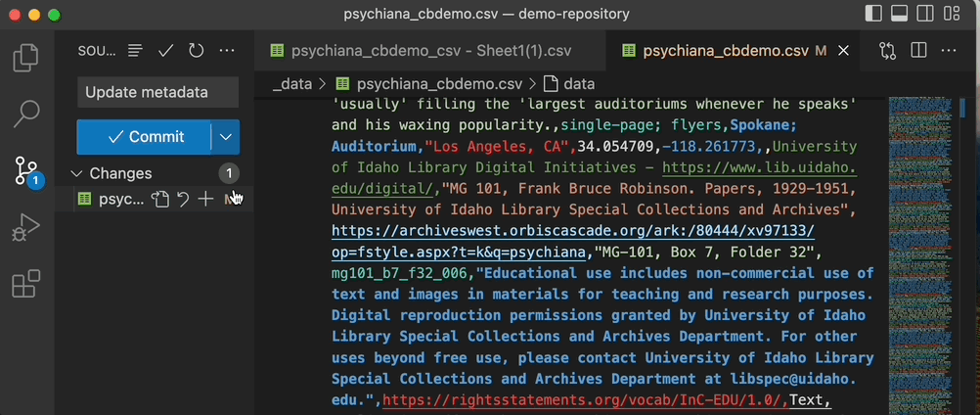Open the Source Control view icon
The height and width of the screenshot is (415, 980).
click(x=26, y=171)
